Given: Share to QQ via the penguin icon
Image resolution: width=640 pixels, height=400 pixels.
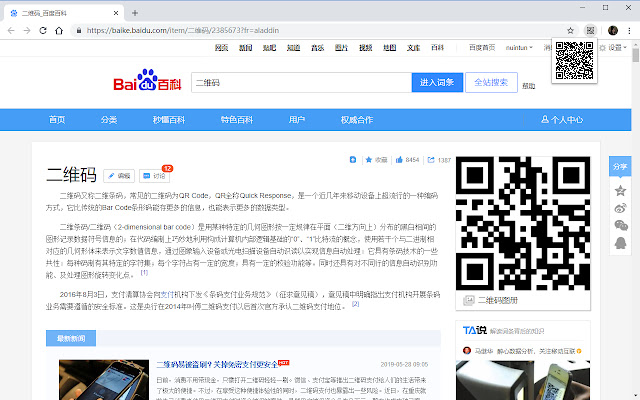Looking at the screenshot, I should (x=620, y=243).
